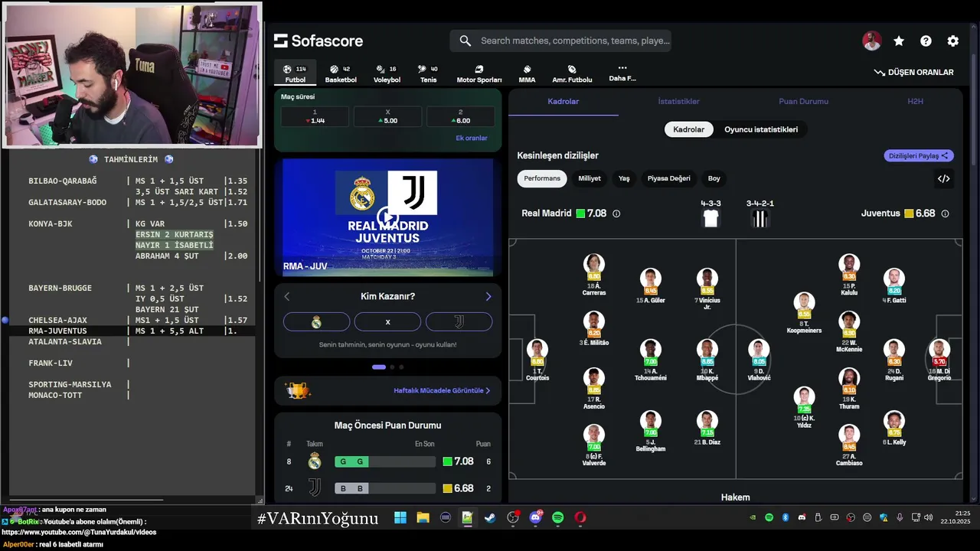Go to next poll with right chevron
The width and height of the screenshot is (980, 551).
[488, 297]
